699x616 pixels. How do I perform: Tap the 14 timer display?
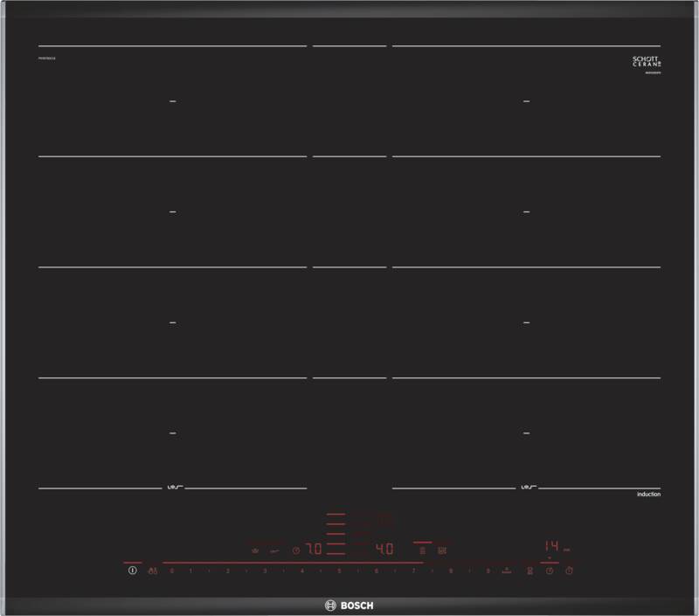pyautogui.click(x=552, y=546)
